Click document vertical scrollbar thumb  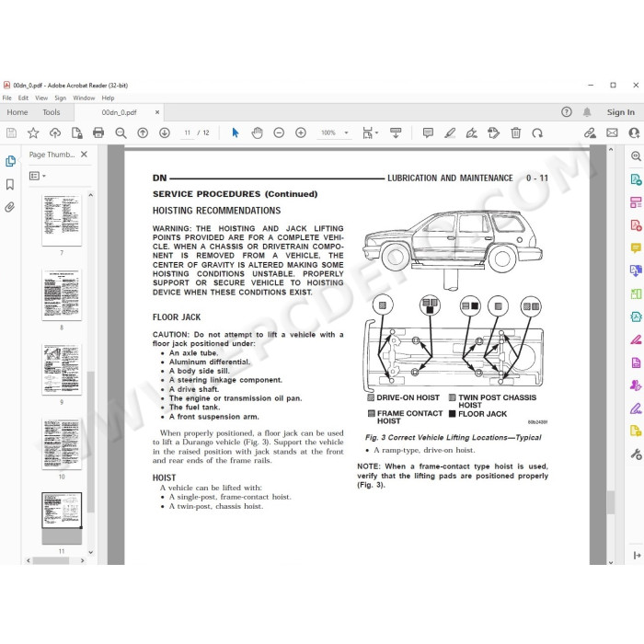(610, 502)
